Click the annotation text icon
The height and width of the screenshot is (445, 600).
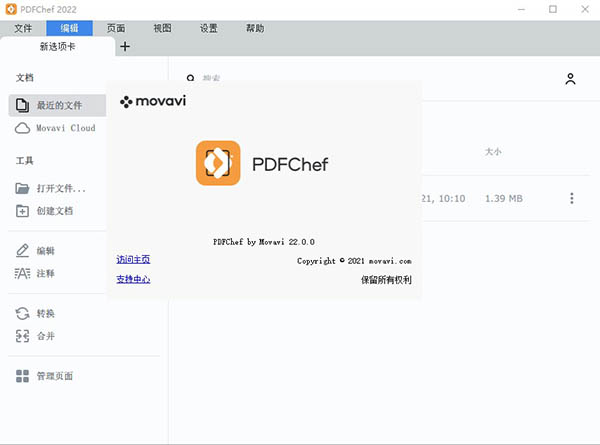22,273
